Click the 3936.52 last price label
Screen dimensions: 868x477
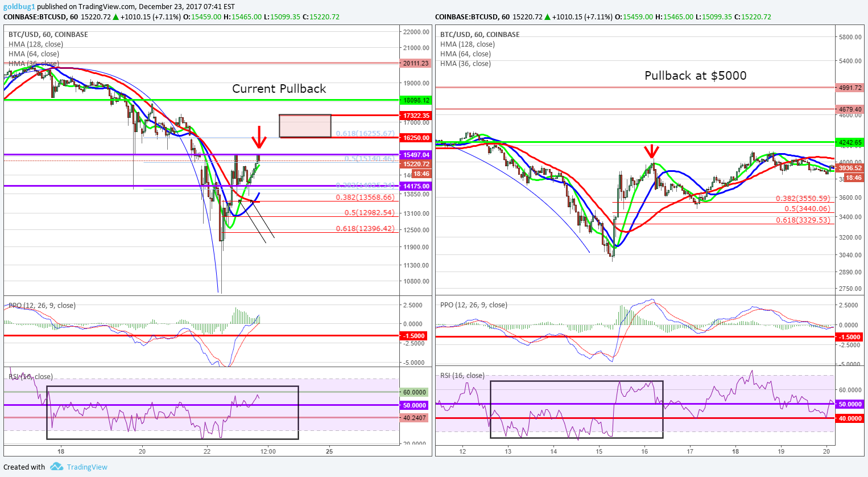click(x=850, y=168)
